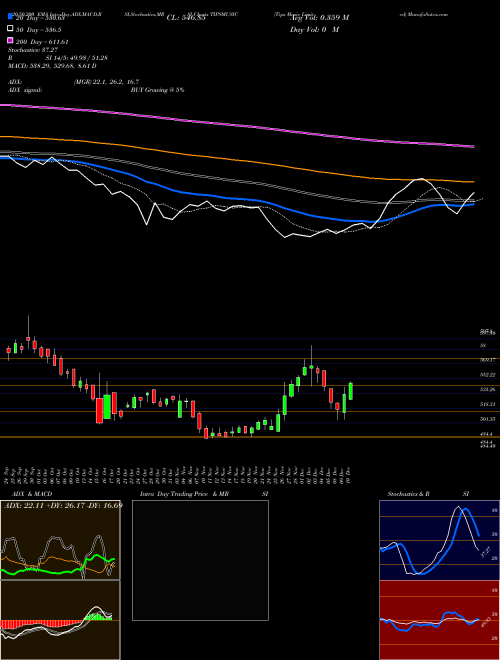Select the '50 Day = 536.5' legend text

pyautogui.click(x=38, y=30)
